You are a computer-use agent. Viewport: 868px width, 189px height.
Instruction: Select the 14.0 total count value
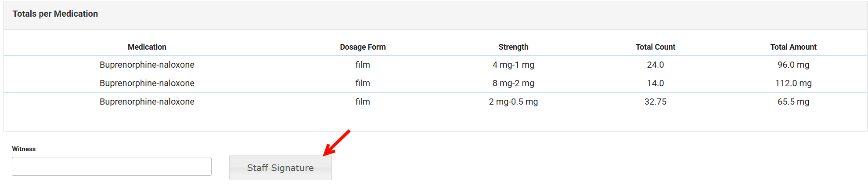[x=655, y=83]
